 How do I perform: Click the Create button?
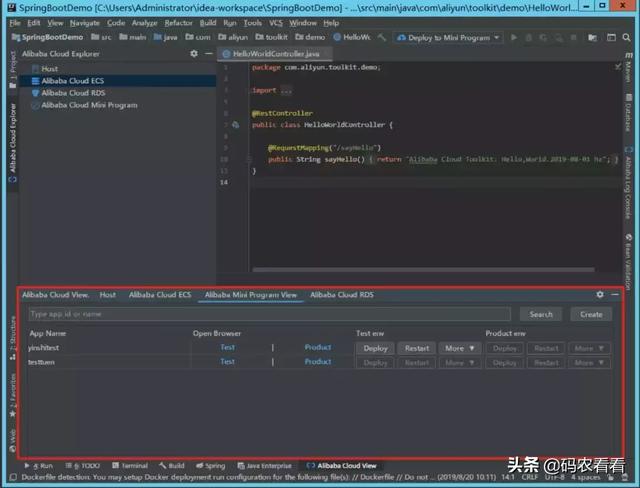(x=591, y=314)
